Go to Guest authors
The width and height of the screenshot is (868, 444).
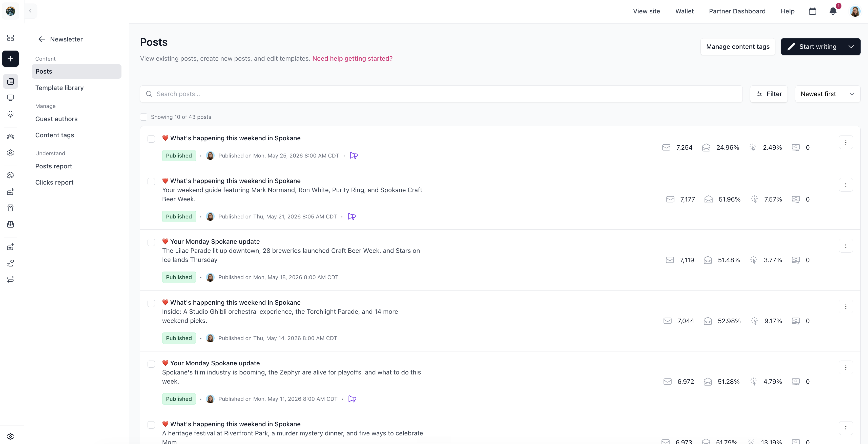(x=56, y=119)
